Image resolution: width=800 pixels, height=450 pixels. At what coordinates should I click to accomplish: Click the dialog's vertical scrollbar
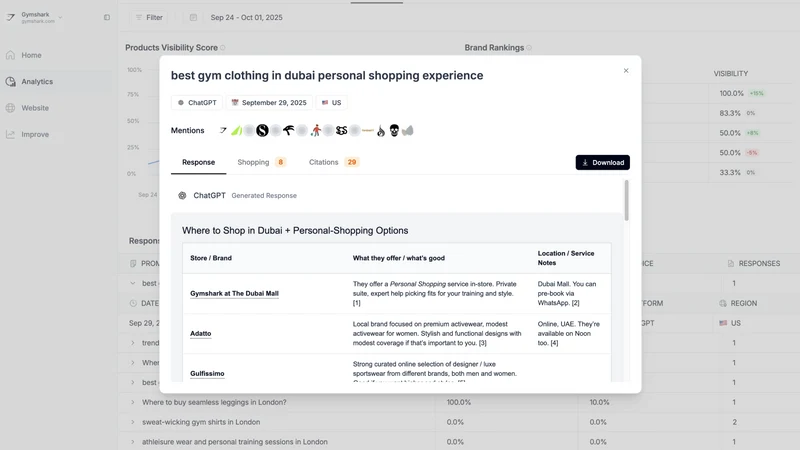(x=627, y=201)
